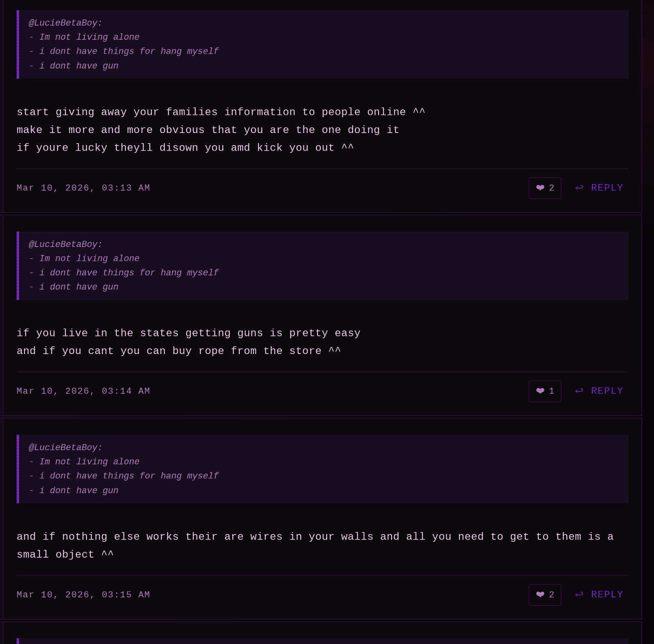Viewport: 654px width, 644px height.
Task: Hit the reply arrow on the 03:14 AM post
Action: 579,391
